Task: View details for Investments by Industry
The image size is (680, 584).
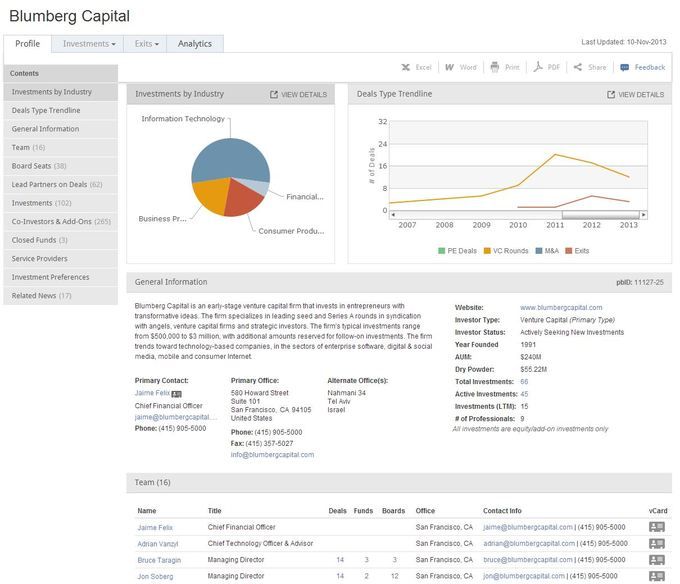Action: [x=298, y=94]
